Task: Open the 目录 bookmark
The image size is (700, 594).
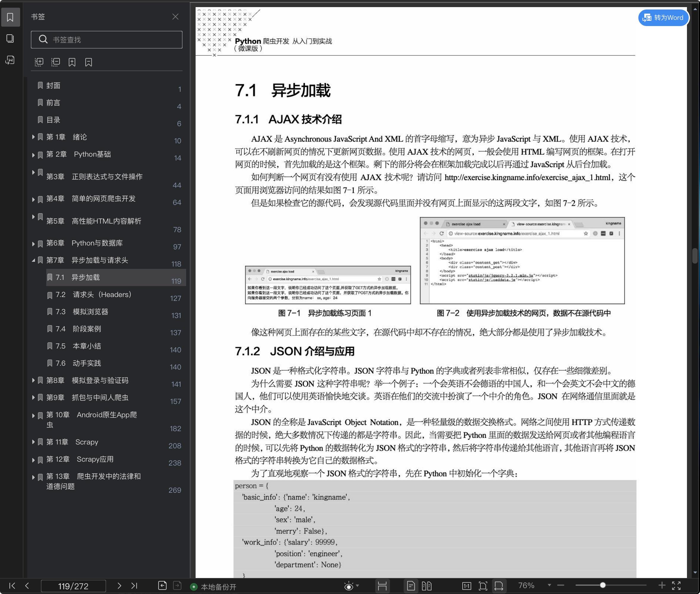Action: coord(53,120)
